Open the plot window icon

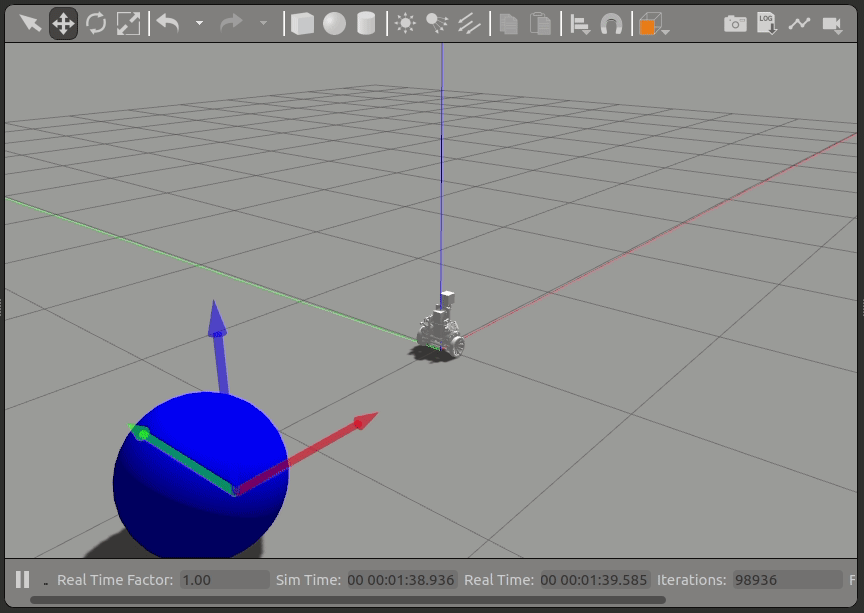799,24
